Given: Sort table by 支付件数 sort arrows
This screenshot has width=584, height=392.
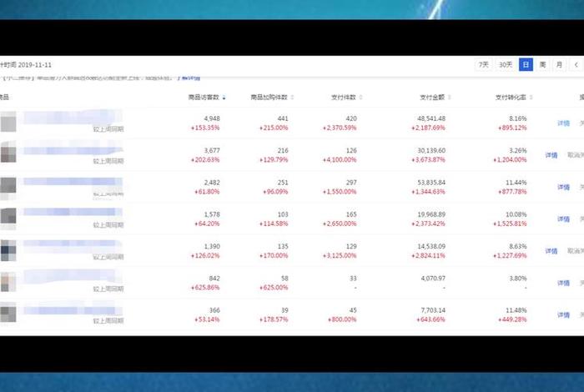Looking at the screenshot, I should (360, 98).
